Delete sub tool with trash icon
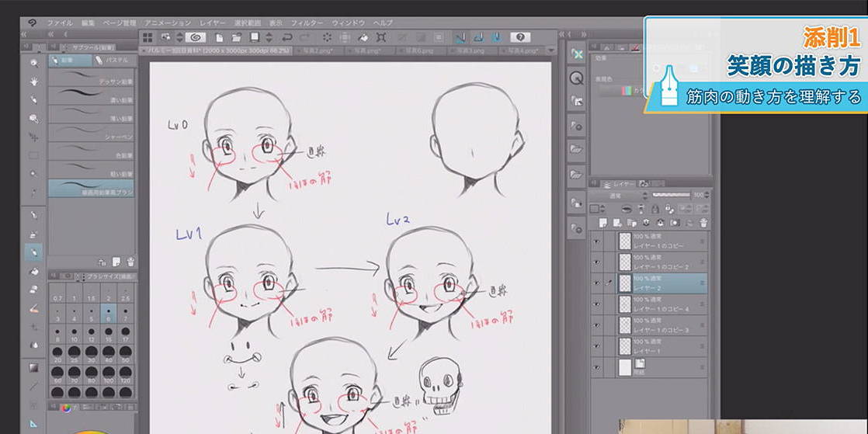The image size is (868, 434). click(130, 262)
